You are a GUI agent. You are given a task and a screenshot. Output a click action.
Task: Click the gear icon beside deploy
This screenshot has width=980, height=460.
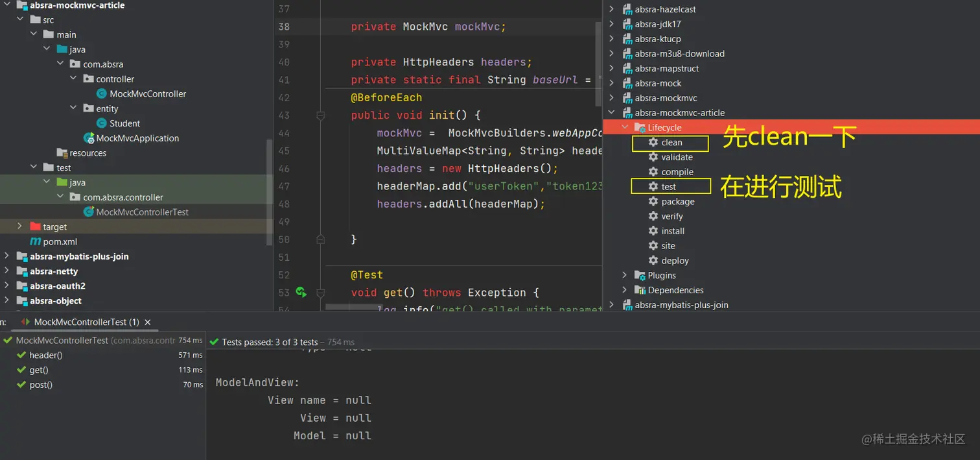pyautogui.click(x=653, y=260)
